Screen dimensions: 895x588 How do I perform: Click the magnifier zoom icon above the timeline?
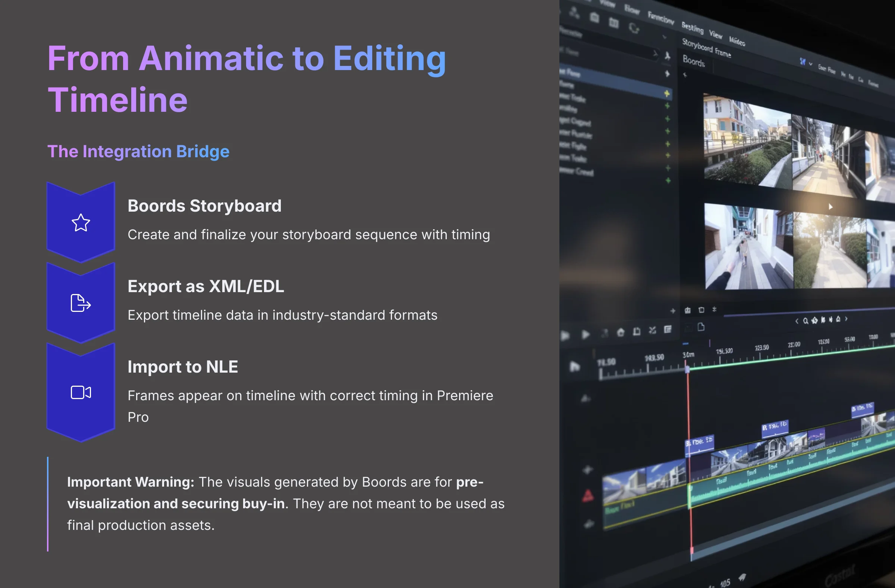[805, 320]
